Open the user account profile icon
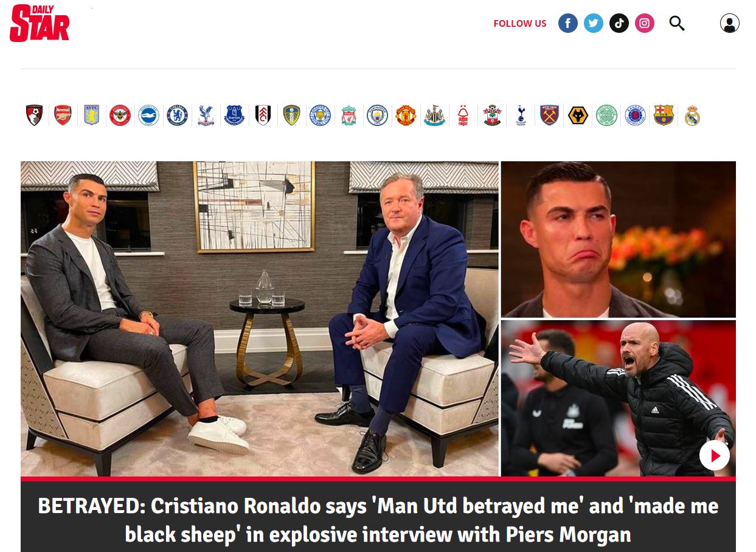756x552 pixels. coord(730,23)
